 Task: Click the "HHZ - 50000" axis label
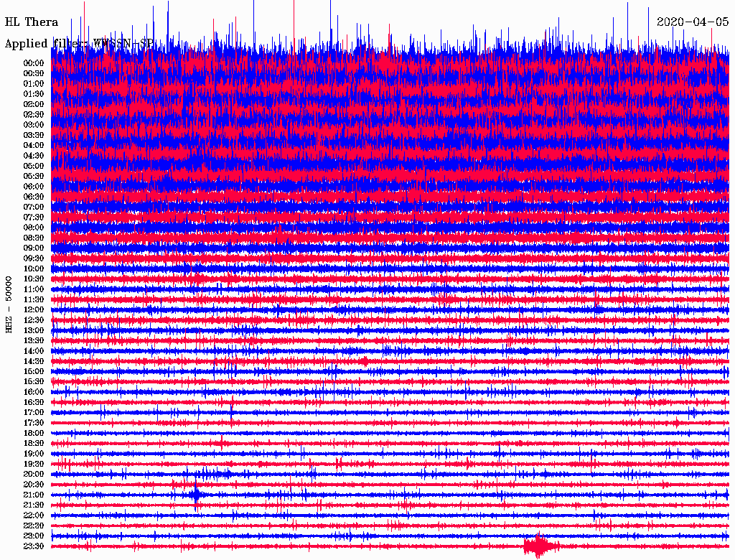[x=9, y=305]
